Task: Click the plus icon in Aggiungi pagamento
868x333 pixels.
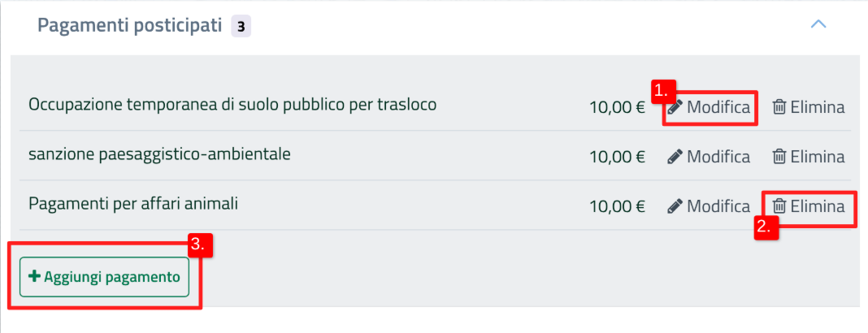Action: coord(34,277)
